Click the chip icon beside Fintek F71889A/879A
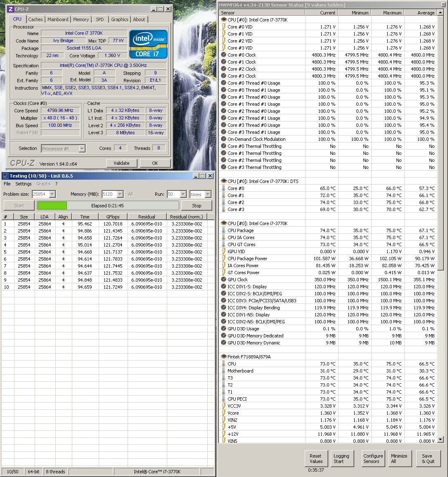Screen dimensions: 448x477 [x=223, y=356]
